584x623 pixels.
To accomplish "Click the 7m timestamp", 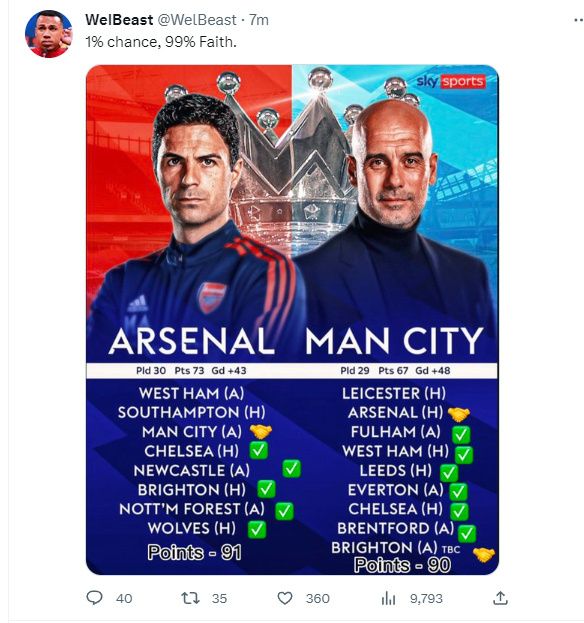I will click(259, 20).
